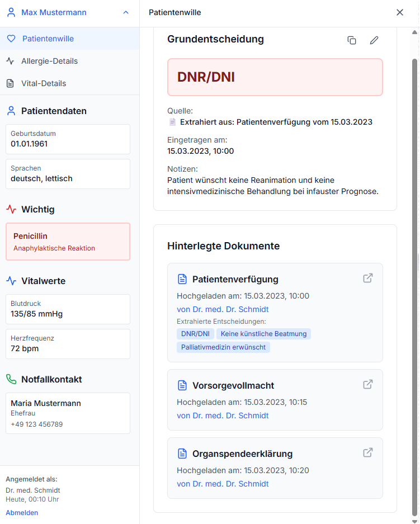Screen dimensions: 420x524
Task: Edit the Grundentscheidung with pencil icon
Action: point(374,40)
